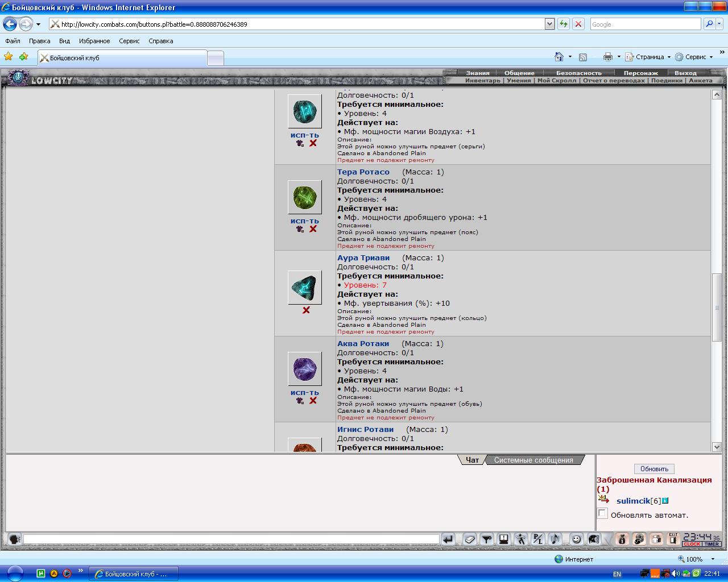The width and height of the screenshot is (728, 582).
Task: Open chat filter funnel icon
Action: (x=487, y=539)
